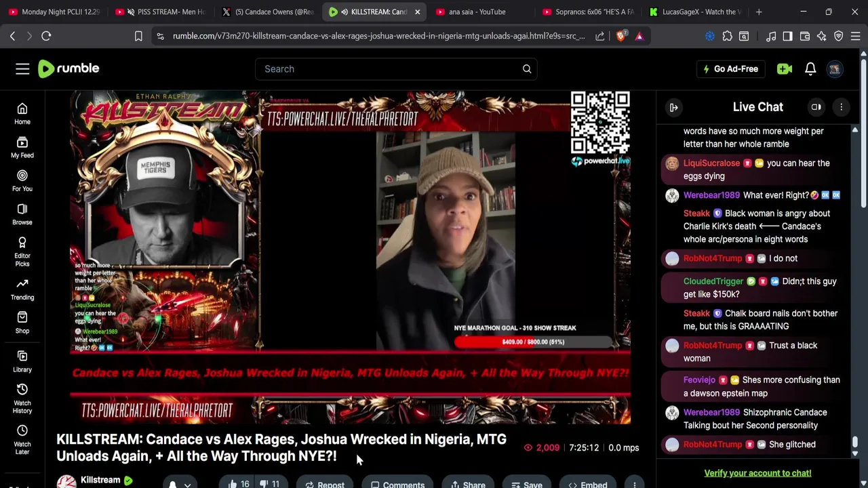Open Home in the sidebar
The width and height of the screenshot is (868, 488).
tap(22, 114)
